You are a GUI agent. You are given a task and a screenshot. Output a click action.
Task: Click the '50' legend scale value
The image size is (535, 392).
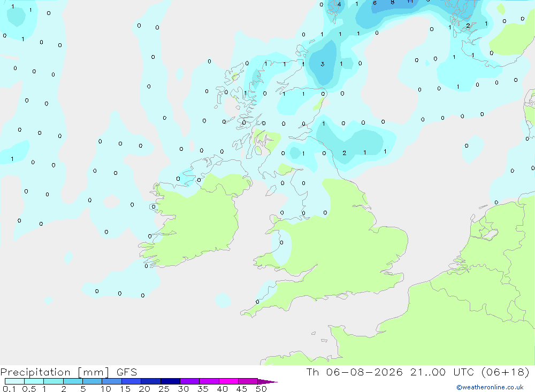click(261, 389)
